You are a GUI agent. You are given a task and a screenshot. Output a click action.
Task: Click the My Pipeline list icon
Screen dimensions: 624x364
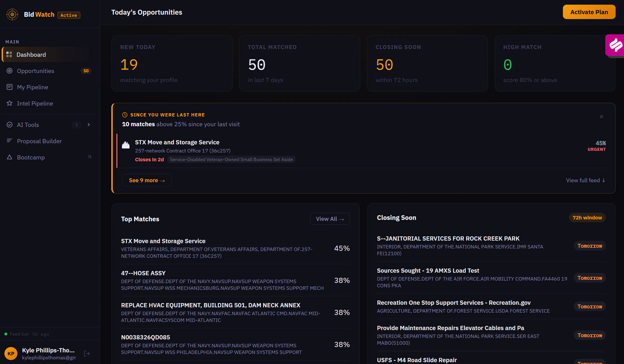[9, 87]
